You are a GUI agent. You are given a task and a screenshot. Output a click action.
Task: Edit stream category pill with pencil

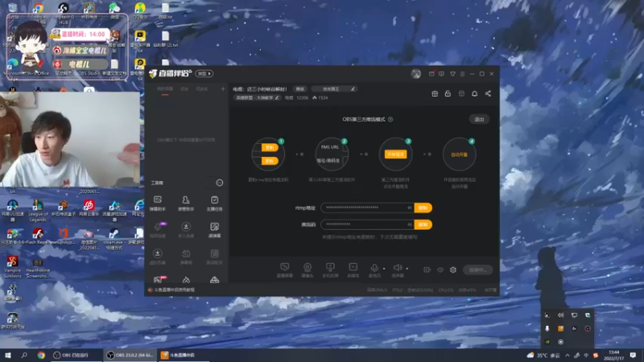(x=333, y=88)
